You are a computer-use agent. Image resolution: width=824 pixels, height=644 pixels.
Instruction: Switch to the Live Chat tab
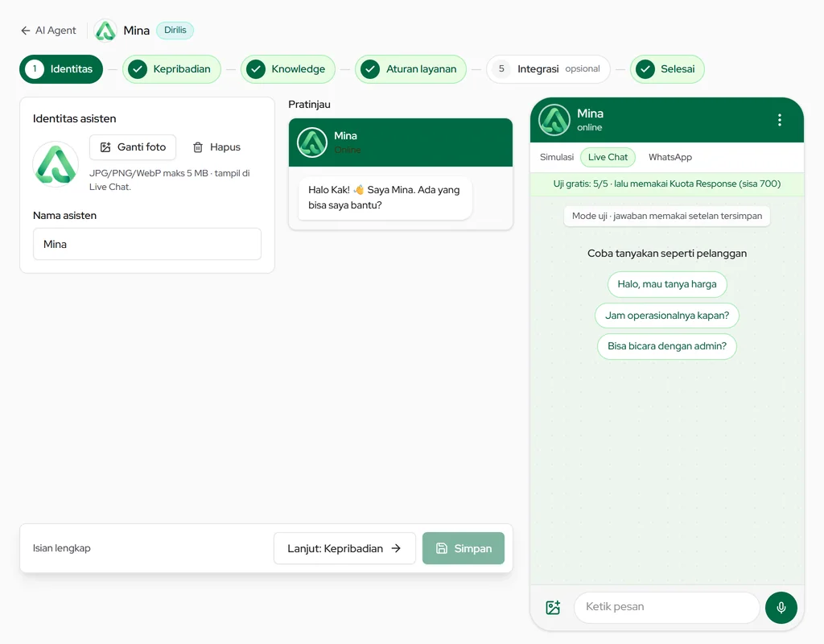pos(608,157)
